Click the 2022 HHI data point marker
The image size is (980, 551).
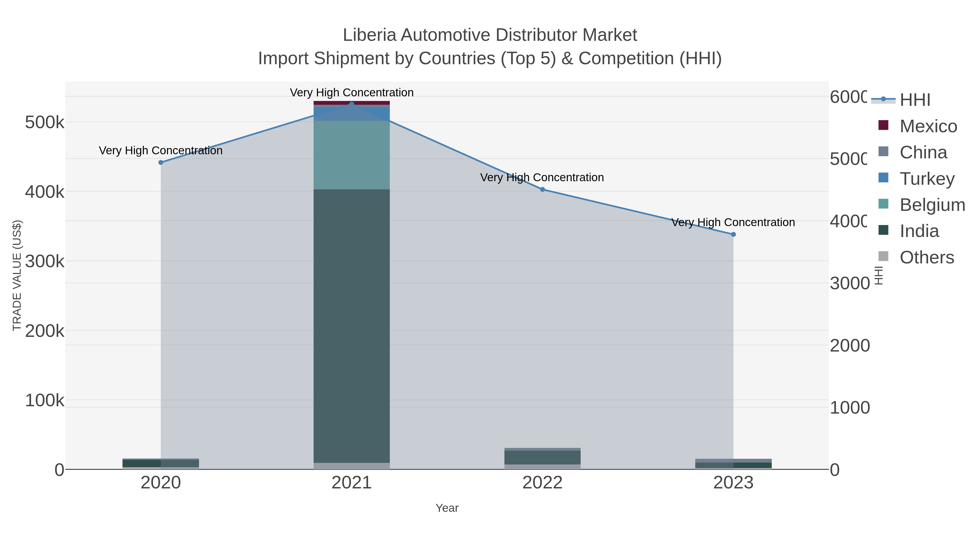coord(543,189)
